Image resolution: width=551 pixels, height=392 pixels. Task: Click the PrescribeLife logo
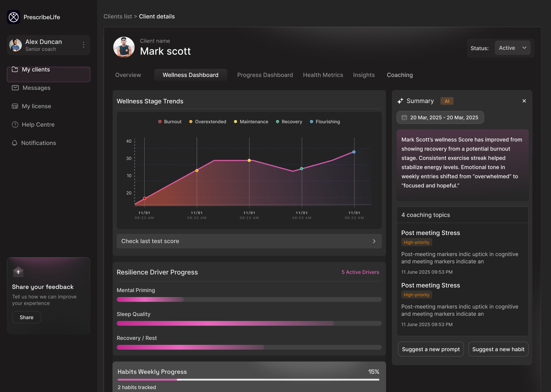tap(13, 17)
